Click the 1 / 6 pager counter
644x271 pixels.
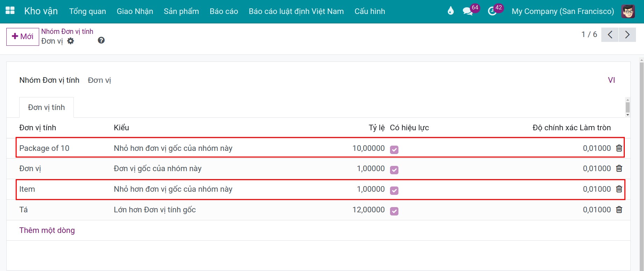coord(589,35)
